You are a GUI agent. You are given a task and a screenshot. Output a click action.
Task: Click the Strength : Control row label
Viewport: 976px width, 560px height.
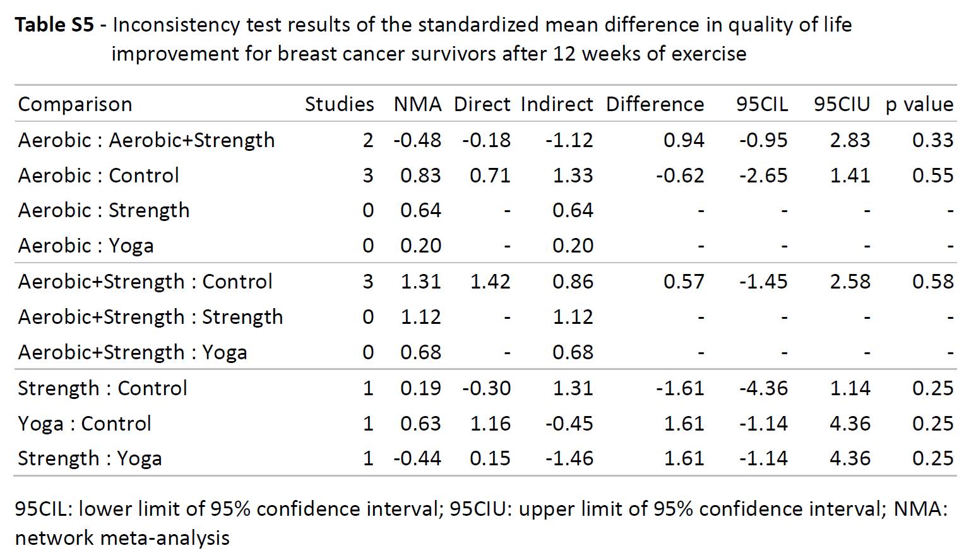(x=102, y=388)
